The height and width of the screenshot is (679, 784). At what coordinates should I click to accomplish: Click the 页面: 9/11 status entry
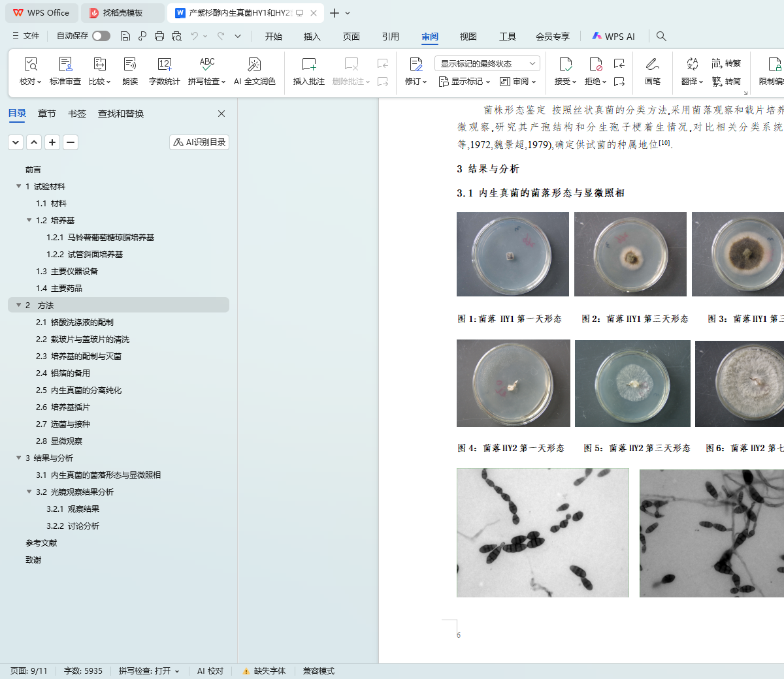click(29, 671)
